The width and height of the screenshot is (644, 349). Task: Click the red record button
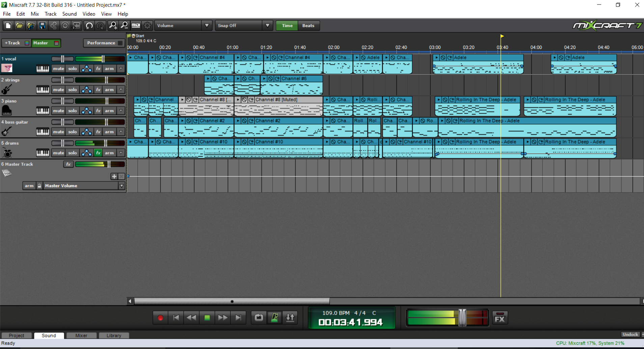[x=160, y=318]
